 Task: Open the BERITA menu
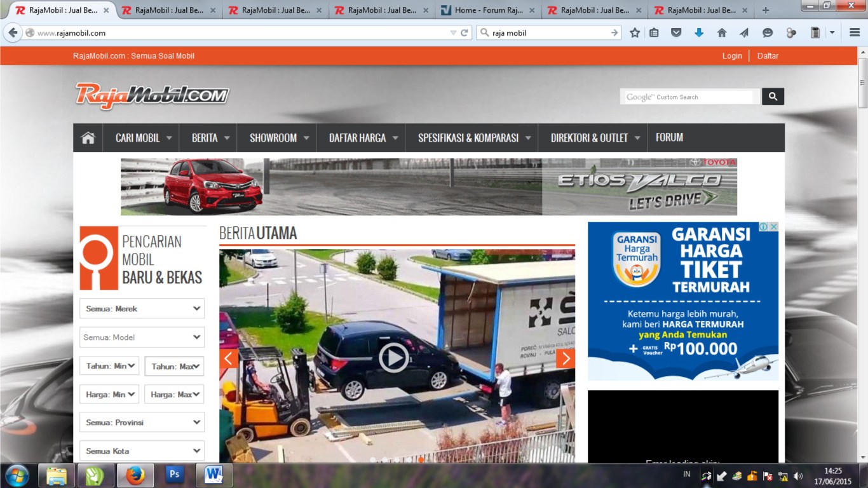208,138
